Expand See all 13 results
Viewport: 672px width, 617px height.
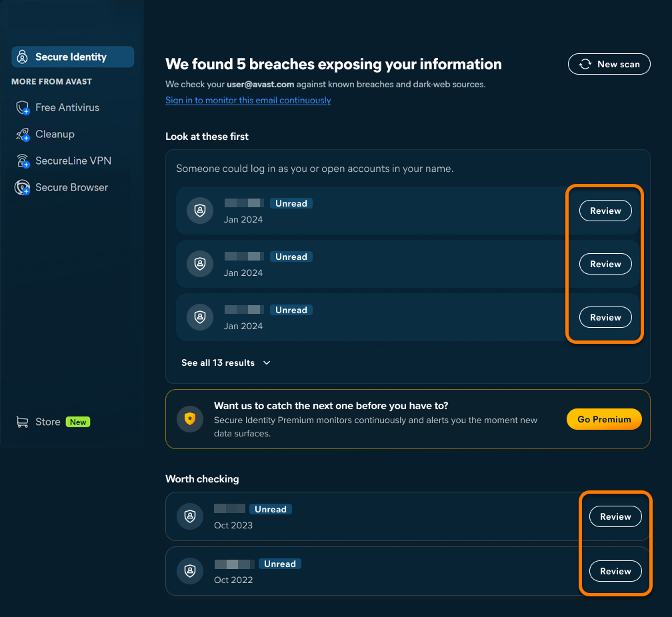pyautogui.click(x=226, y=362)
